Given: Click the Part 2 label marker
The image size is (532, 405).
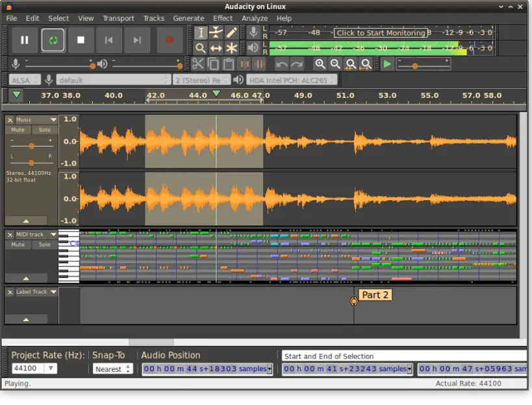Looking at the screenshot, I should click(x=355, y=300).
